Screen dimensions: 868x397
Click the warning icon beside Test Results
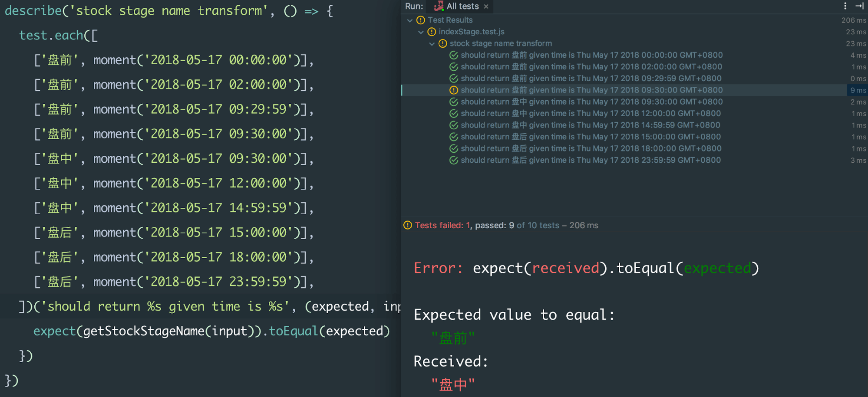(420, 20)
